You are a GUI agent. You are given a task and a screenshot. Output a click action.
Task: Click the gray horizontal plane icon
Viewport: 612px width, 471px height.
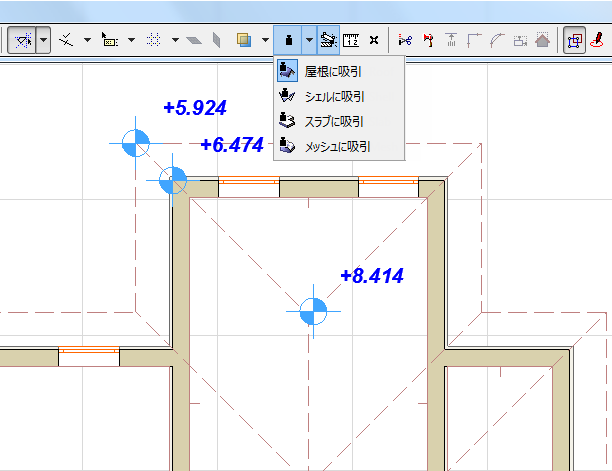[x=194, y=40]
